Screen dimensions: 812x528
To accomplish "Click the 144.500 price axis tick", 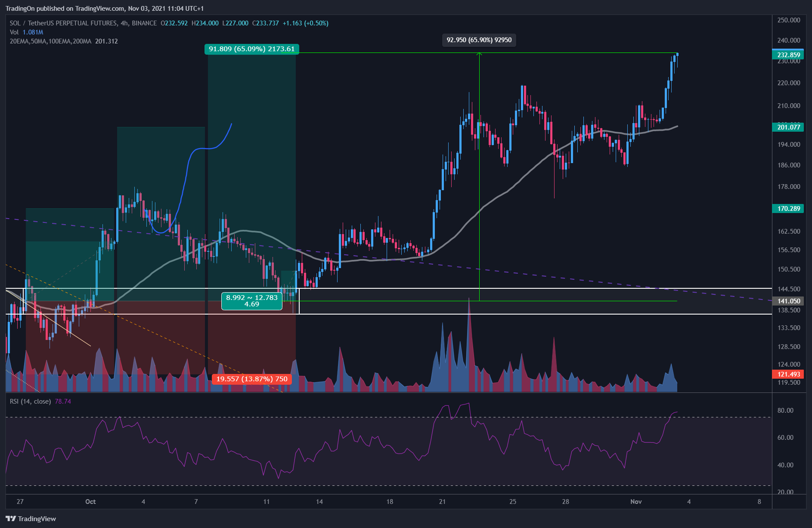I will (x=789, y=289).
